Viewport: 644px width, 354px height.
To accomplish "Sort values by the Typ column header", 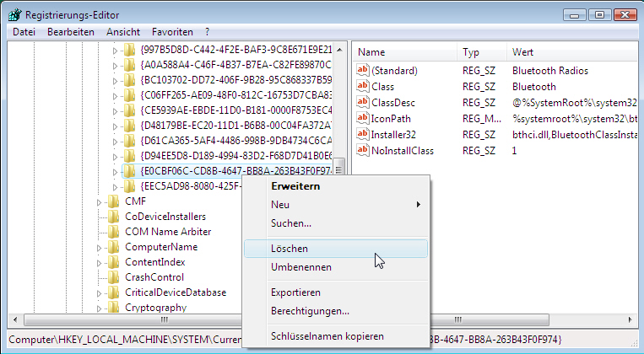I will click(x=482, y=52).
